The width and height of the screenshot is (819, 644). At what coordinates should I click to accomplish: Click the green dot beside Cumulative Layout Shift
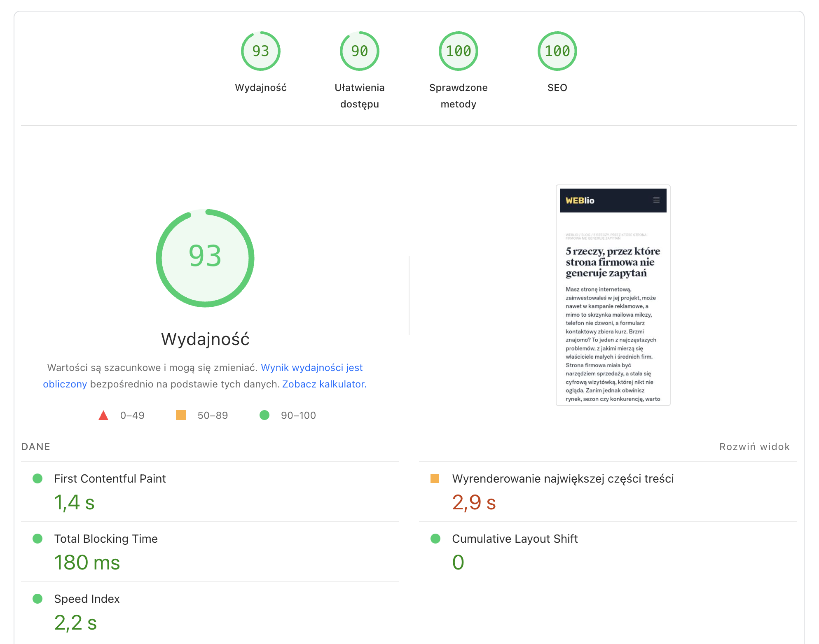tap(435, 539)
